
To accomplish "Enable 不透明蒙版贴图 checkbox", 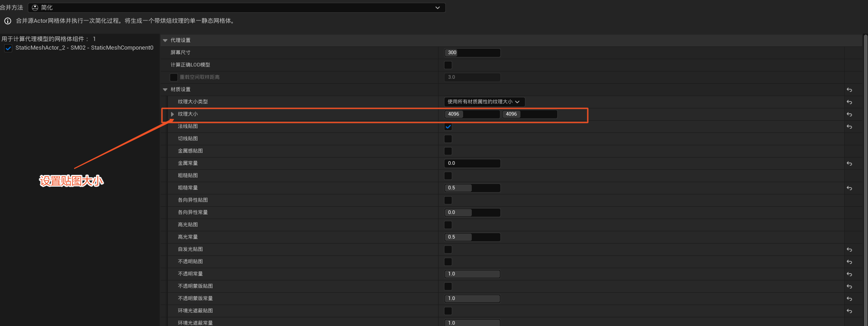I will click(x=448, y=286).
